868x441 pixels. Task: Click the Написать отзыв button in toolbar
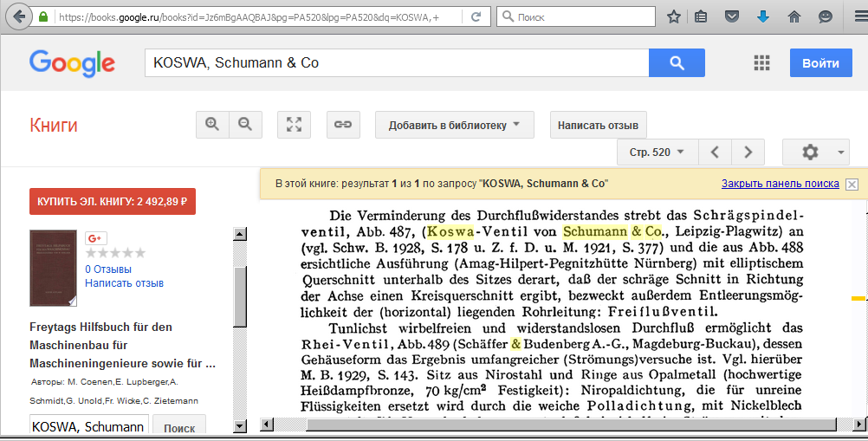pos(598,125)
